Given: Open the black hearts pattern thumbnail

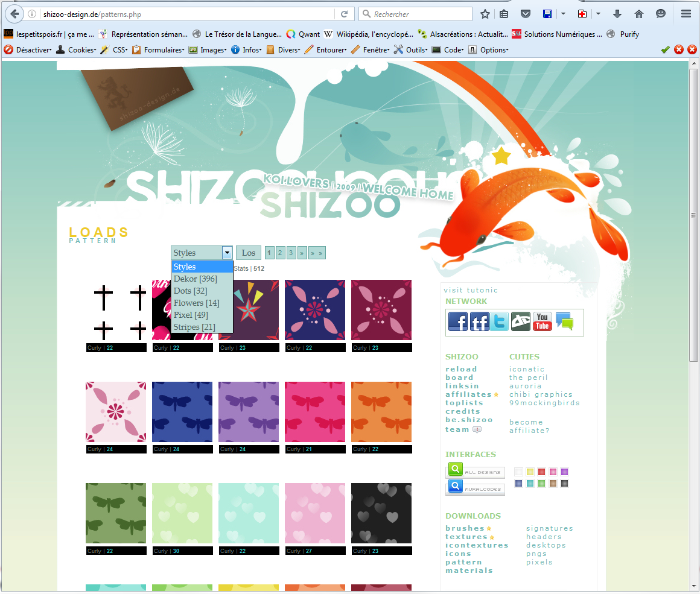Looking at the screenshot, I should (x=381, y=513).
